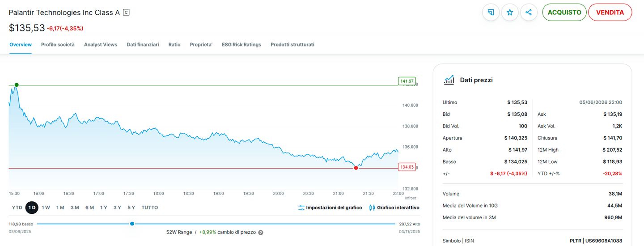Click the green high point marker on chart
644x246 pixels.
pos(17,85)
